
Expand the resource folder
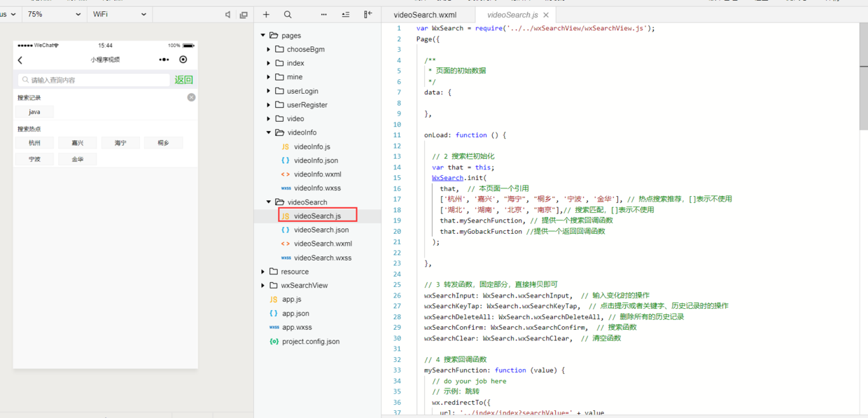click(263, 272)
